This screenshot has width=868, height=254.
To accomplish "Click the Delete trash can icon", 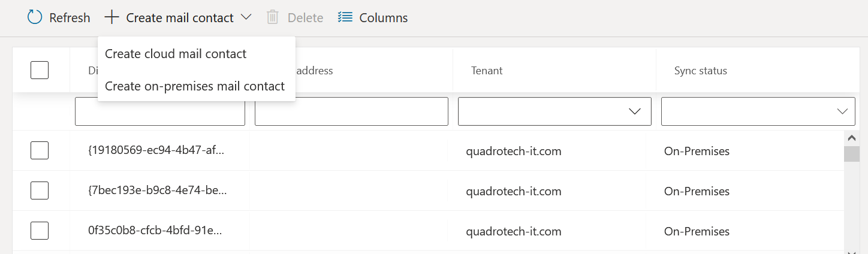I will [273, 17].
